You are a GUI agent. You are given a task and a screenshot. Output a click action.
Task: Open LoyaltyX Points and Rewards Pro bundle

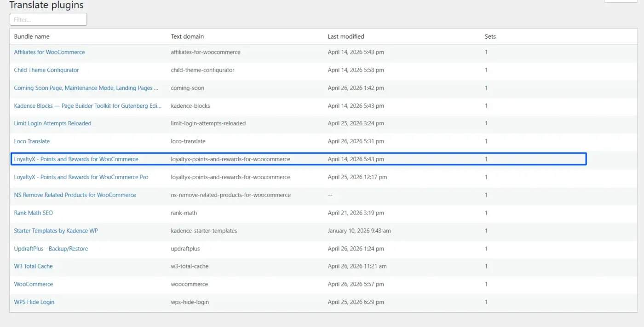pos(81,177)
